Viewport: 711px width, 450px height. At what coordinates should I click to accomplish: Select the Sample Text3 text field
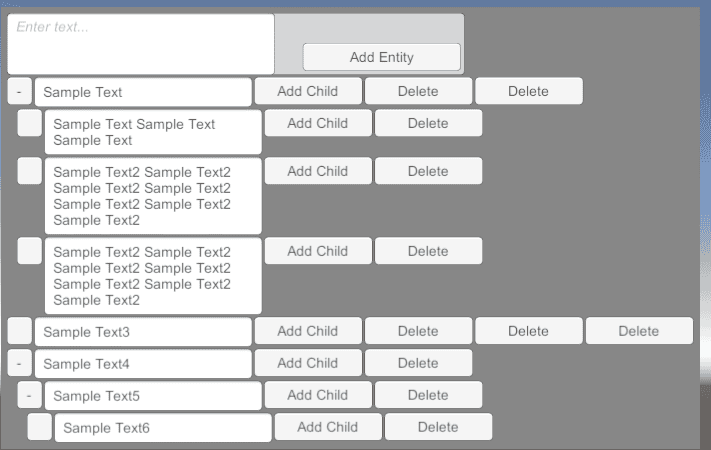tap(143, 332)
